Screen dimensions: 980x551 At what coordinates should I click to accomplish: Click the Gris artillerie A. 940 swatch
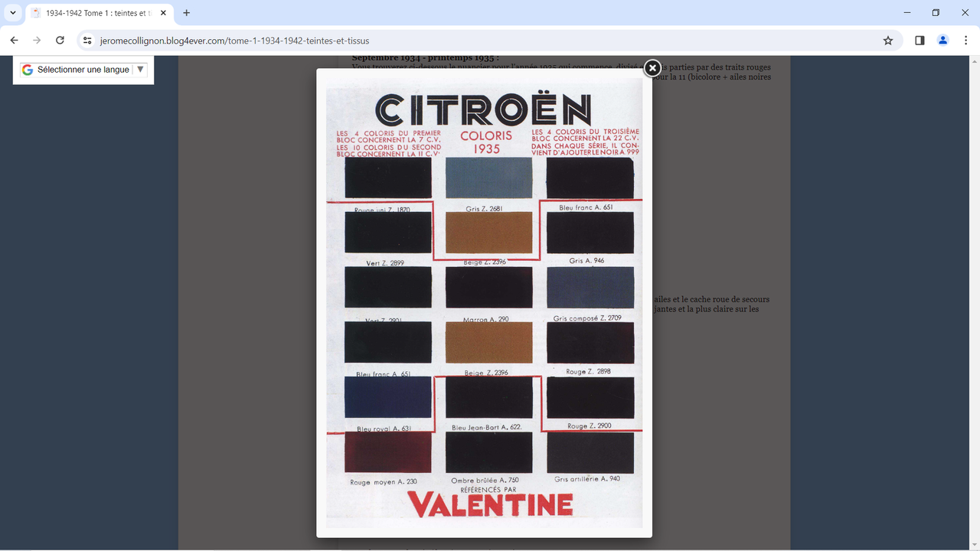(x=590, y=452)
